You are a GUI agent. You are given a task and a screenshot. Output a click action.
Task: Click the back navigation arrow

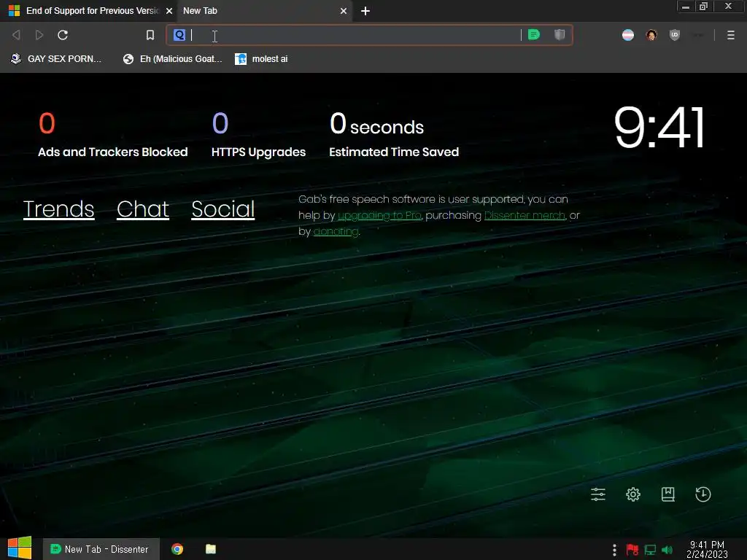coord(16,35)
